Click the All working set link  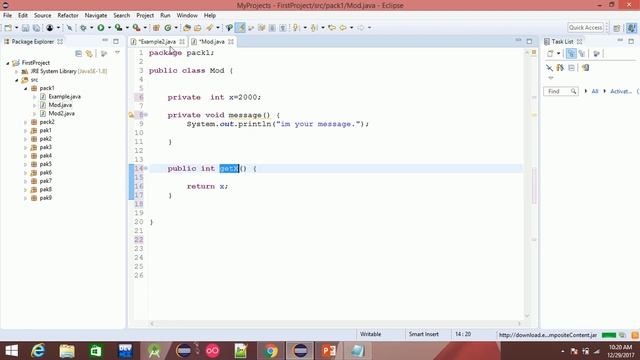[595, 91]
